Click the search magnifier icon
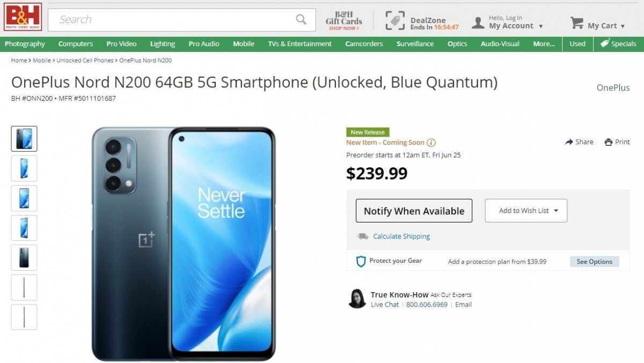Image resolution: width=644 pixels, height=363 pixels. (301, 19)
